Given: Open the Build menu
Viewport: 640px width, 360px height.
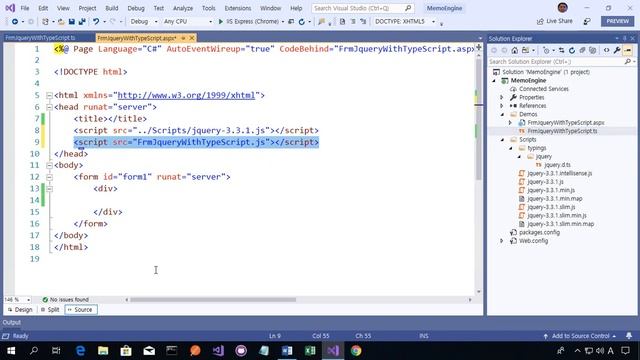Looking at the screenshot, I should [111, 8].
